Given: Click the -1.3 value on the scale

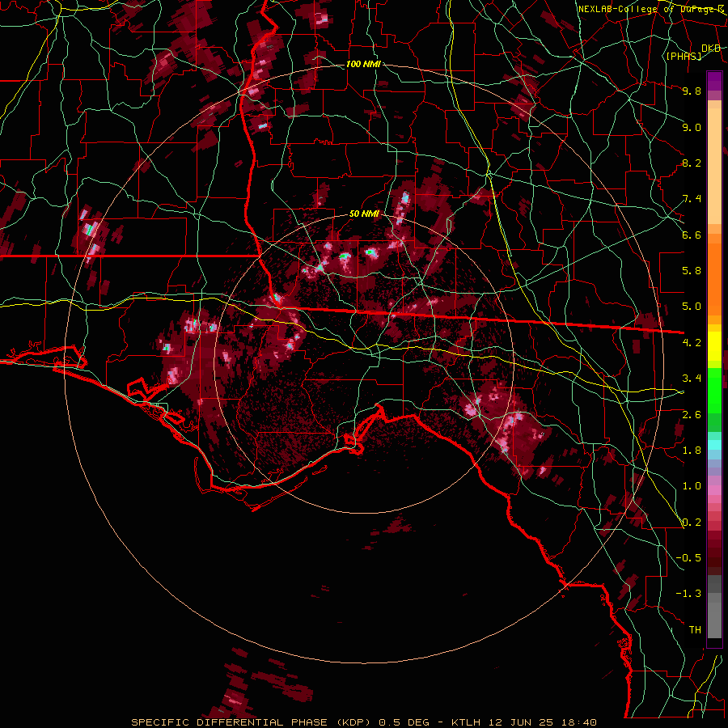Looking at the screenshot, I should [x=688, y=594].
